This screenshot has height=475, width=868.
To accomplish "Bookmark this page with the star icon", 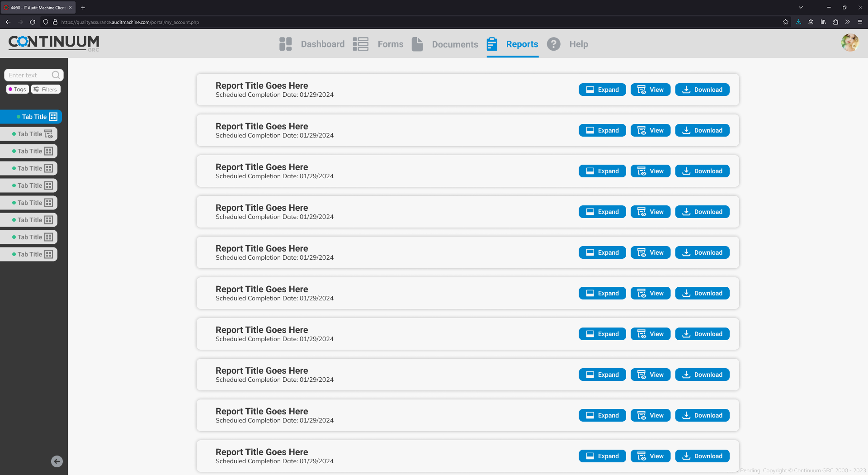I will pyautogui.click(x=786, y=22).
